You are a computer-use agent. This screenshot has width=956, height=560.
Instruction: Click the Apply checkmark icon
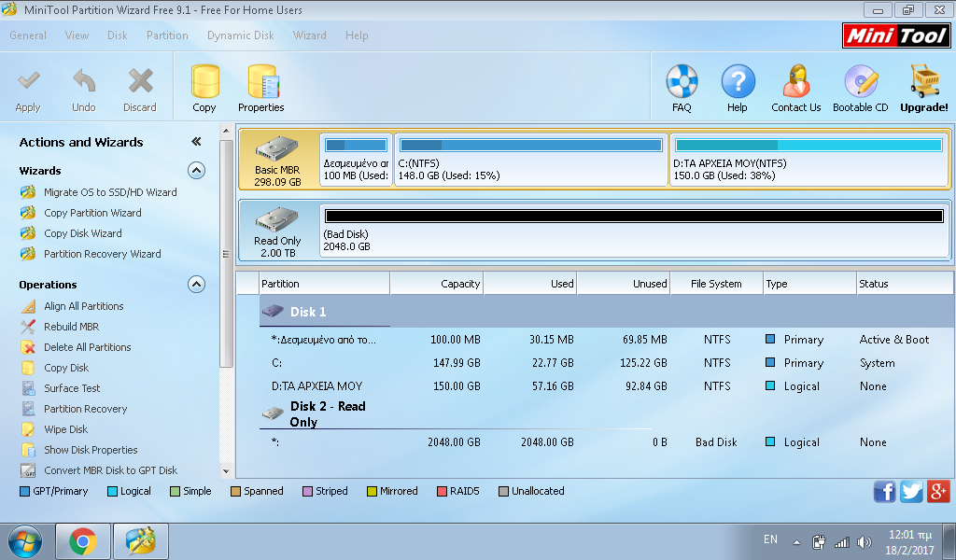point(29,81)
